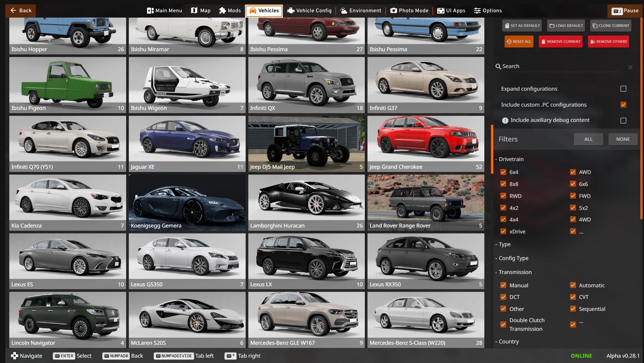Choose the Koenigsegg Gemera vehicle
Viewport: 644px width, 363px height.
tap(187, 202)
